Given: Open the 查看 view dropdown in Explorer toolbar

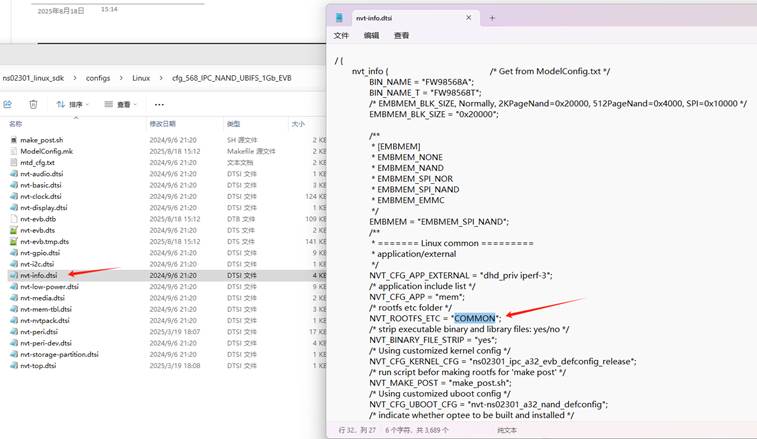Looking at the screenshot, I should [121, 104].
